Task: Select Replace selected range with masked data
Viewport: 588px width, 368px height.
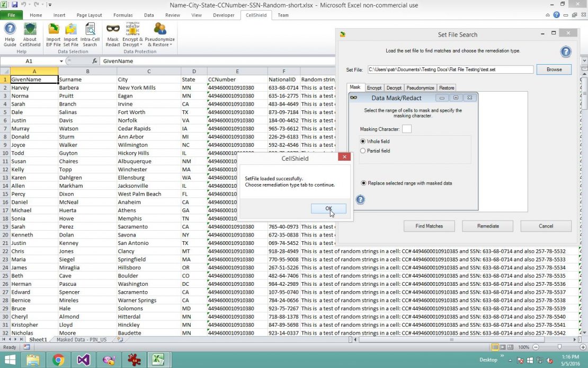Action: coord(363,183)
